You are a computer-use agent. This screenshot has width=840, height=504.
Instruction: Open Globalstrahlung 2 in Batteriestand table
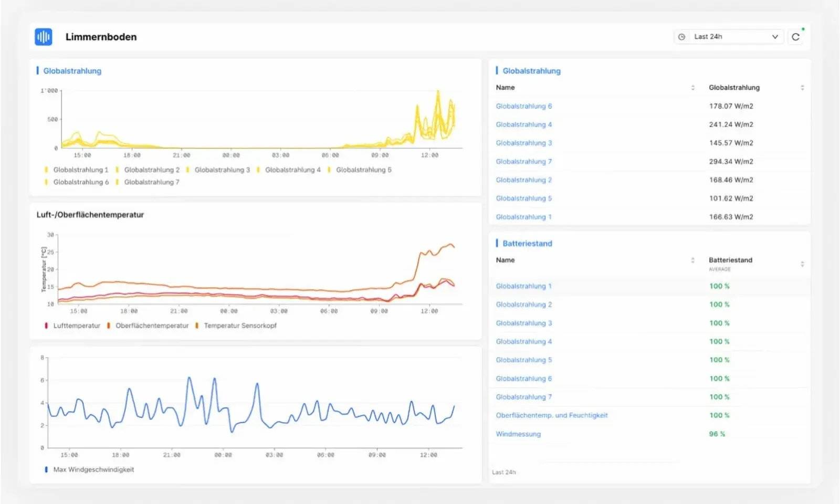[524, 304]
